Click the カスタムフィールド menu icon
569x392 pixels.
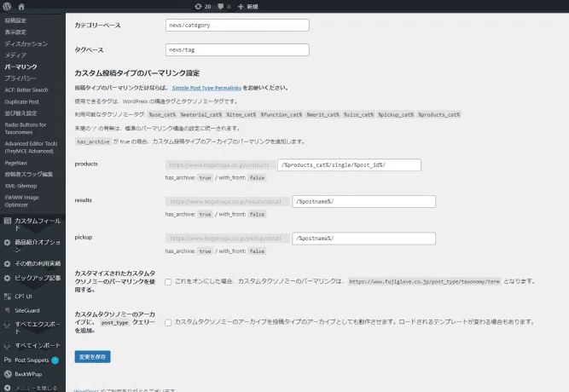click(x=8, y=221)
